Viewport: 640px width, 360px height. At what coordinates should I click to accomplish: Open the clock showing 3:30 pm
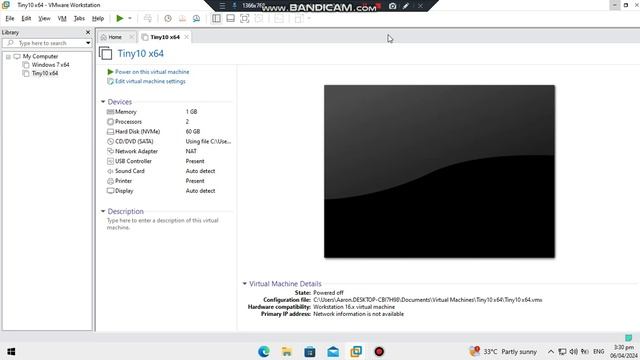click(x=624, y=351)
